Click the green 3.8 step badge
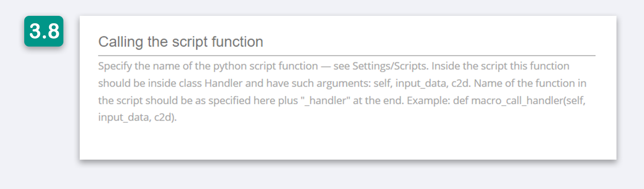 click(44, 31)
